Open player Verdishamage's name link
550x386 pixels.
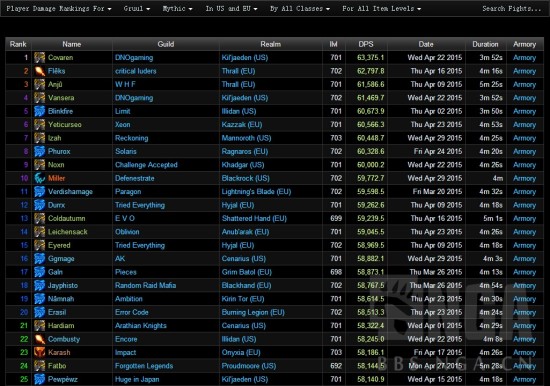point(70,192)
